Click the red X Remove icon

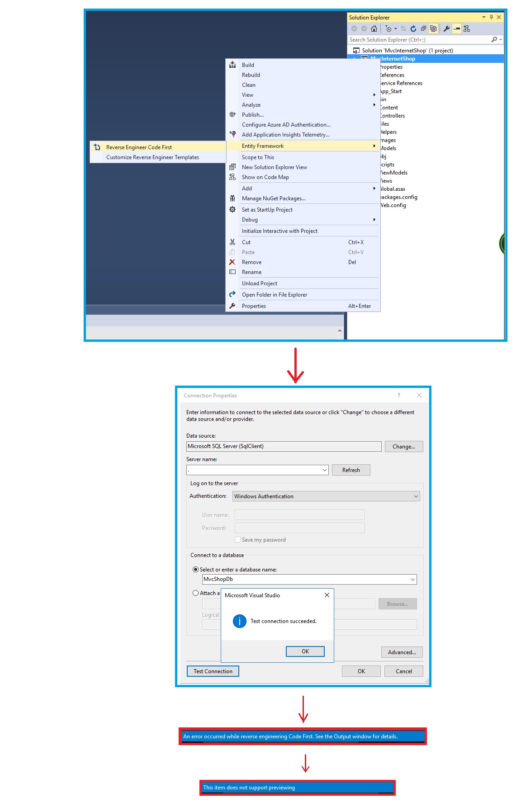232,262
